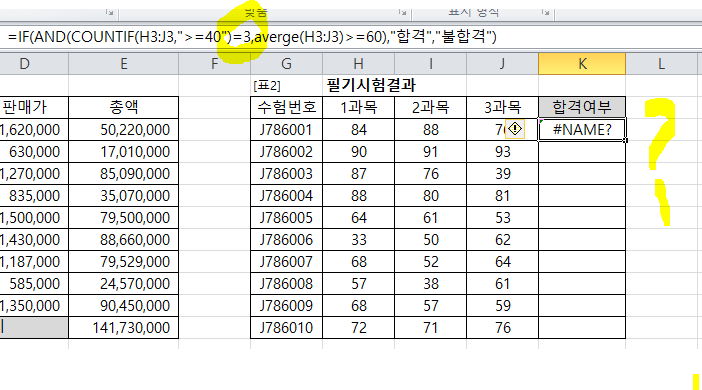The height and width of the screenshot is (390, 702).
Task: Click the 3과목 header cell
Action: point(502,107)
